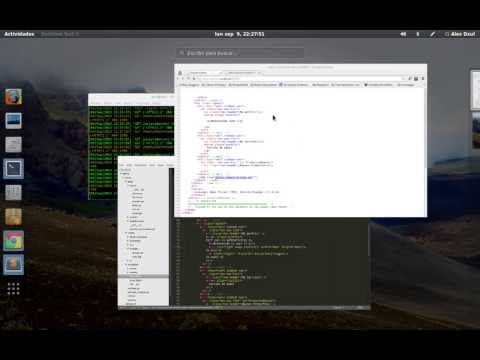Viewport: 480px width, 360px height.
Task: Open the volume indicator
Action: [403, 34]
